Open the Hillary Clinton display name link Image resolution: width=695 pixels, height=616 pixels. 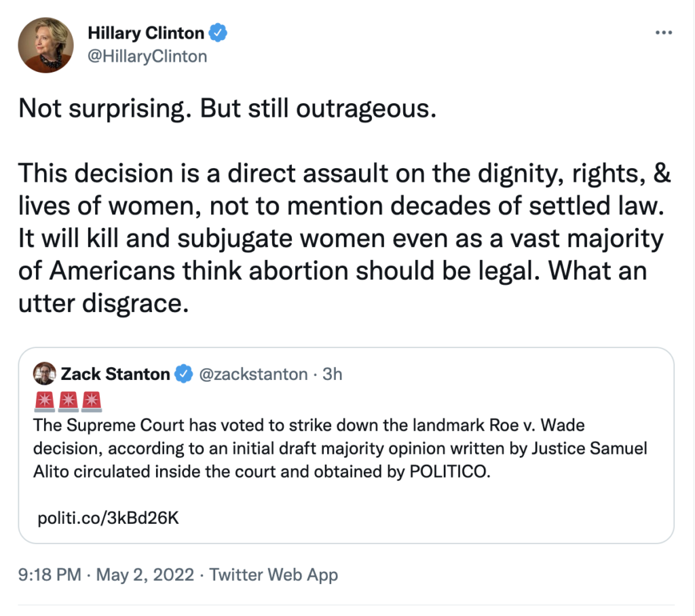click(x=145, y=32)
